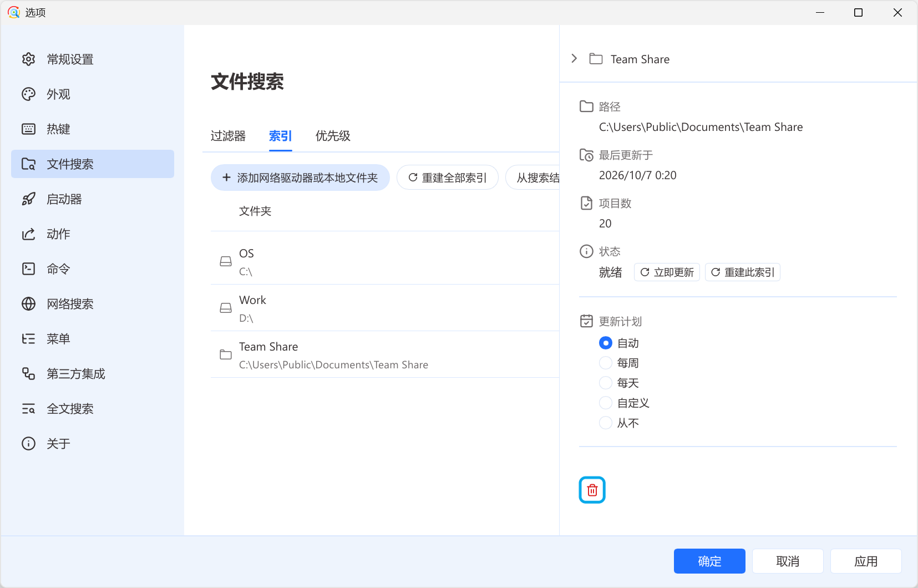Image resolution: width=918 pixels, height=588 pixels.
Task: Select the Team Share folder row
Action: point(385,355)
